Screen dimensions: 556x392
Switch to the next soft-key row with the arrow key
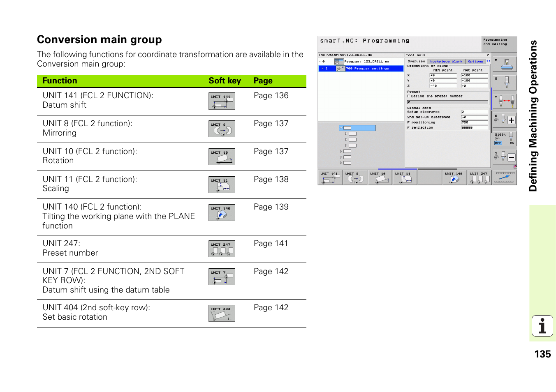coord(505,178)
